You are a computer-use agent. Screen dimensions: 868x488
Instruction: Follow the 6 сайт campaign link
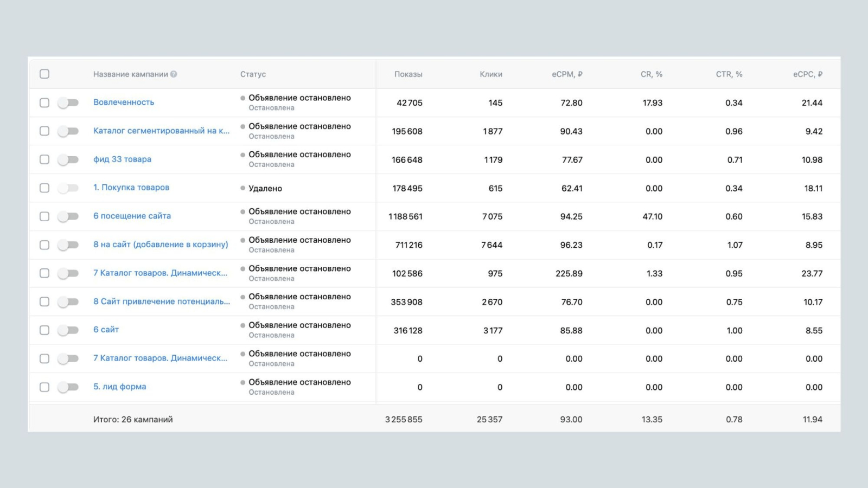106,330
